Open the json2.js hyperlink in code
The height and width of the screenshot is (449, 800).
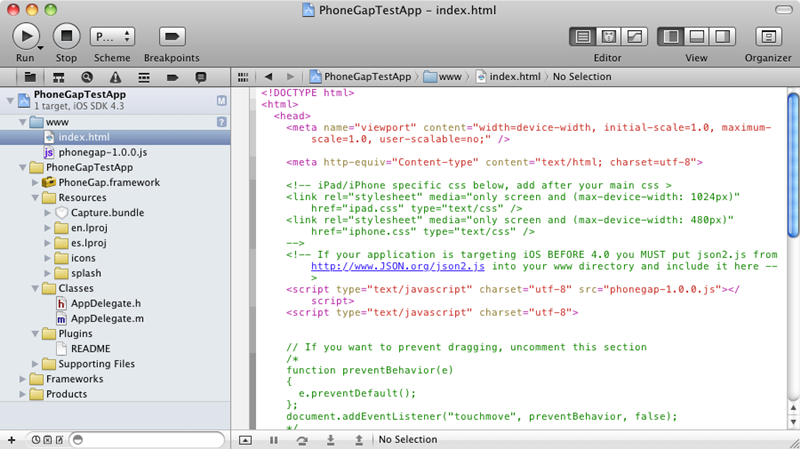(398, 266)
